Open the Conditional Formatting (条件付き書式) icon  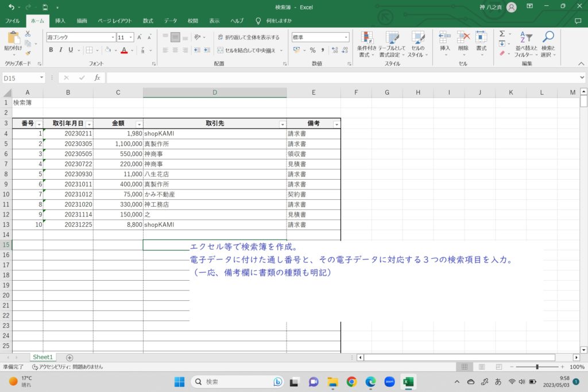coord(366,38)
